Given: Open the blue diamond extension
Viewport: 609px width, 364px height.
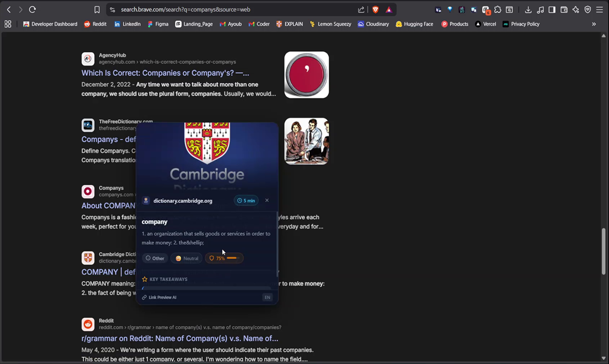Looking at the screenshot, I should [x=450, y=10].
